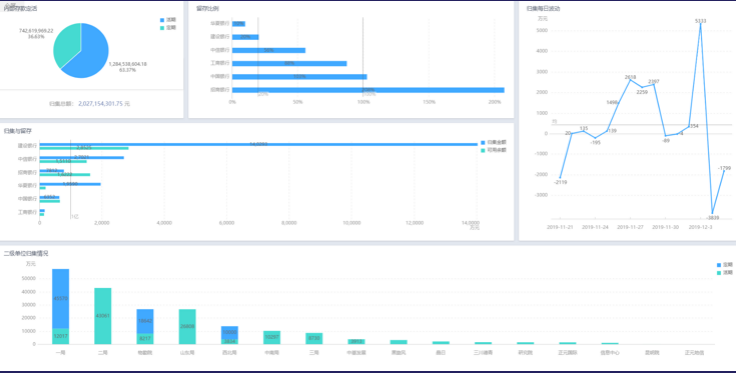Select the 45570 blue column segment
Viewport: 736px width, 373px height.
click(61, 299)
